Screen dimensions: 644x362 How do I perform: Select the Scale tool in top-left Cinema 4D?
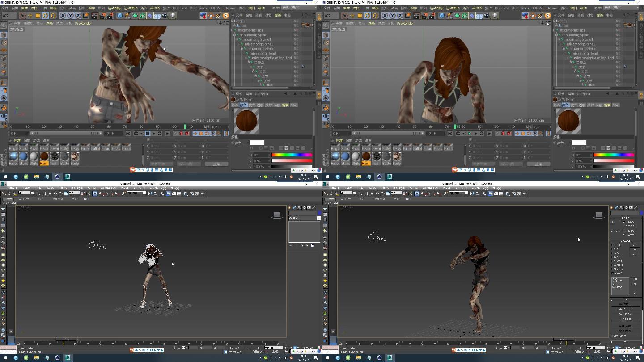pyautogui.click(x=38, y=16)
